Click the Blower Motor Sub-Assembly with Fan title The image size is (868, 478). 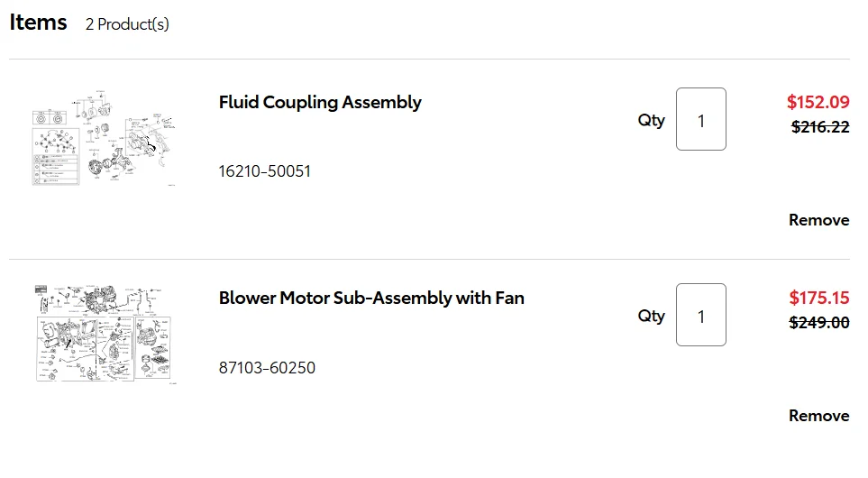(371, 298)
